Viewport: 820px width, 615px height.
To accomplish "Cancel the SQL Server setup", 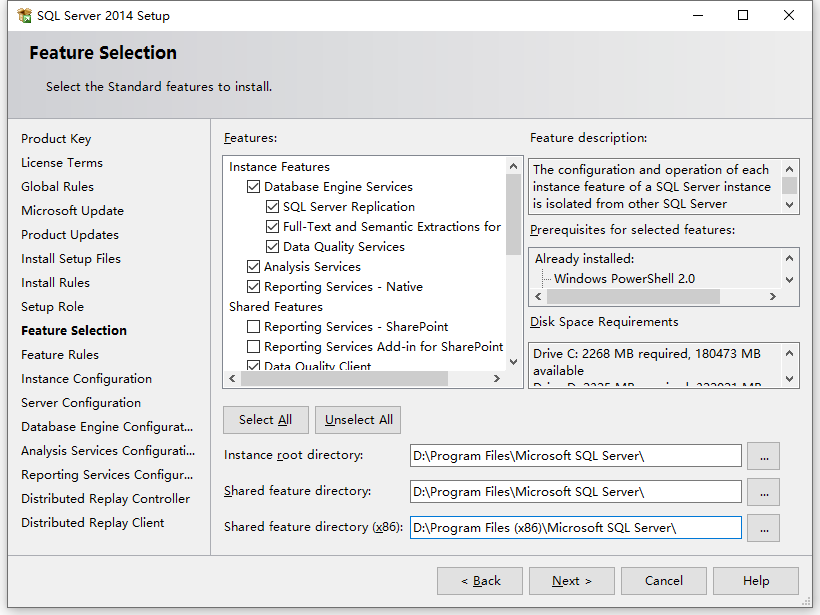I will [x=664, y=581].
